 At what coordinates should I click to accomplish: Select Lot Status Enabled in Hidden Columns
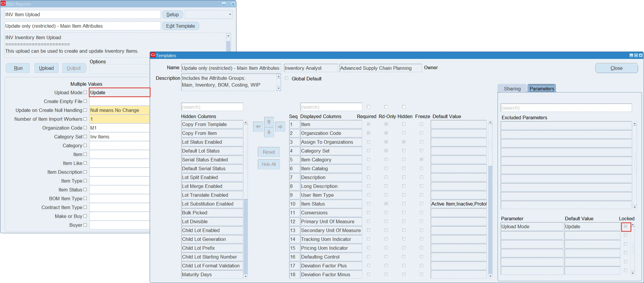coord(212,142)
